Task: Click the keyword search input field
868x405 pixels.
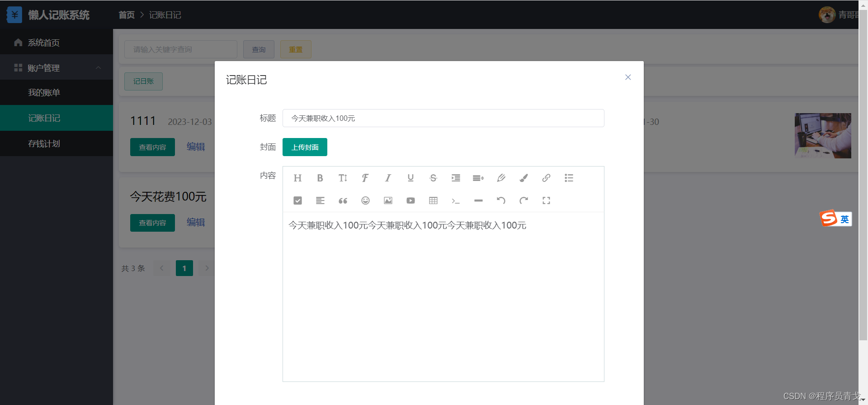Action: [x=181, y=49]
